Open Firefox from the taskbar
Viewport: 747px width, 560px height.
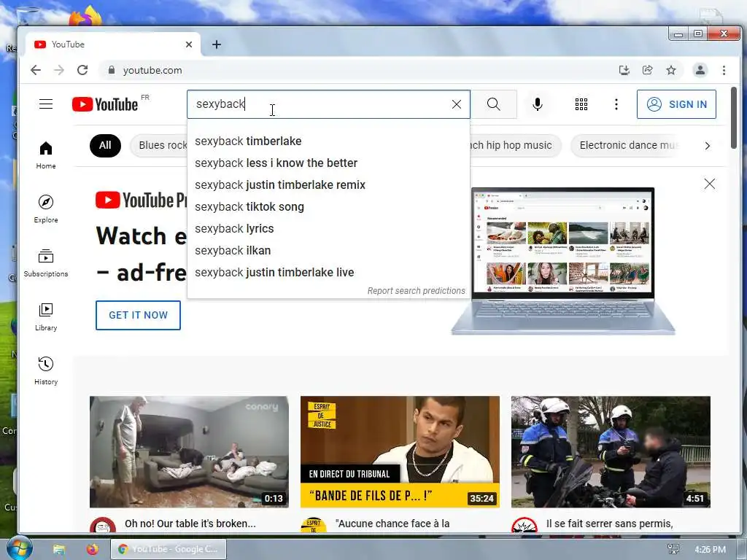(x=92, y=549)
